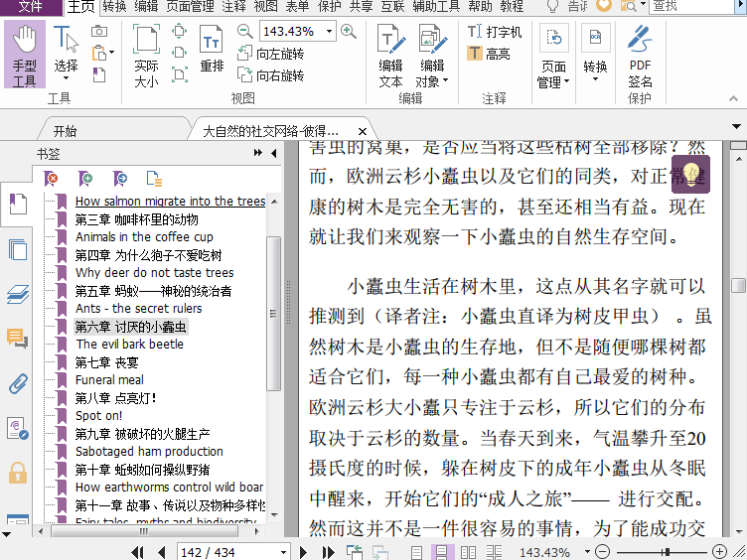Go to the last page
The image size is (747, 560).
tap(328, 552)
